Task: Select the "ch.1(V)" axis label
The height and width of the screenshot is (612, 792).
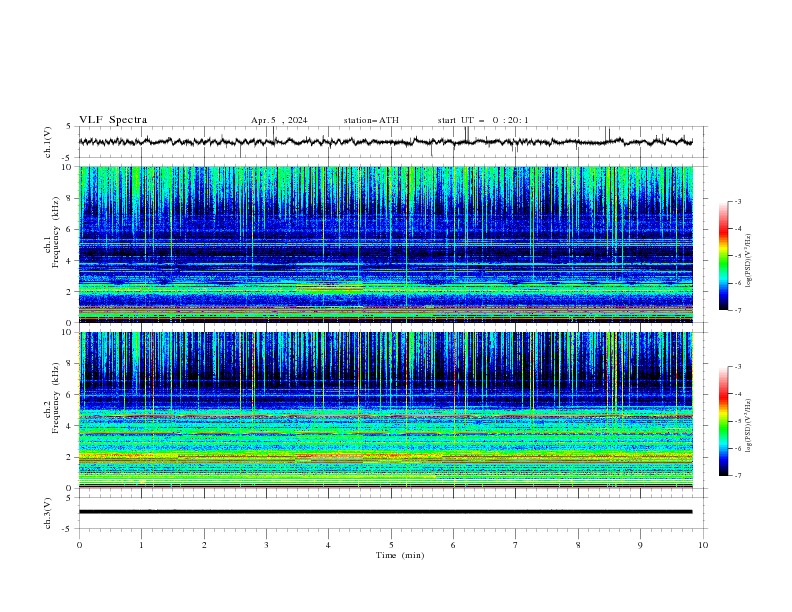Action: 48,142
